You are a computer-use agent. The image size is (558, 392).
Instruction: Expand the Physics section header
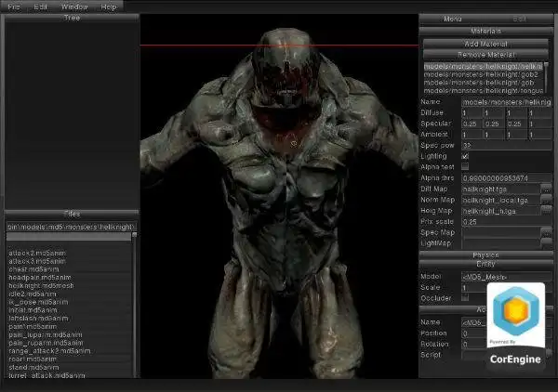tap(485, 255)
